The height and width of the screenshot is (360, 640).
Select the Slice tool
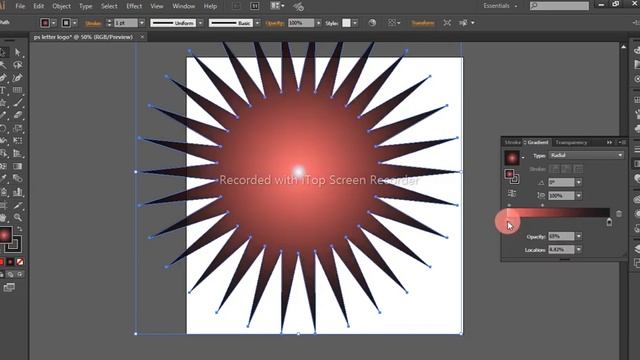click(18, 205)
